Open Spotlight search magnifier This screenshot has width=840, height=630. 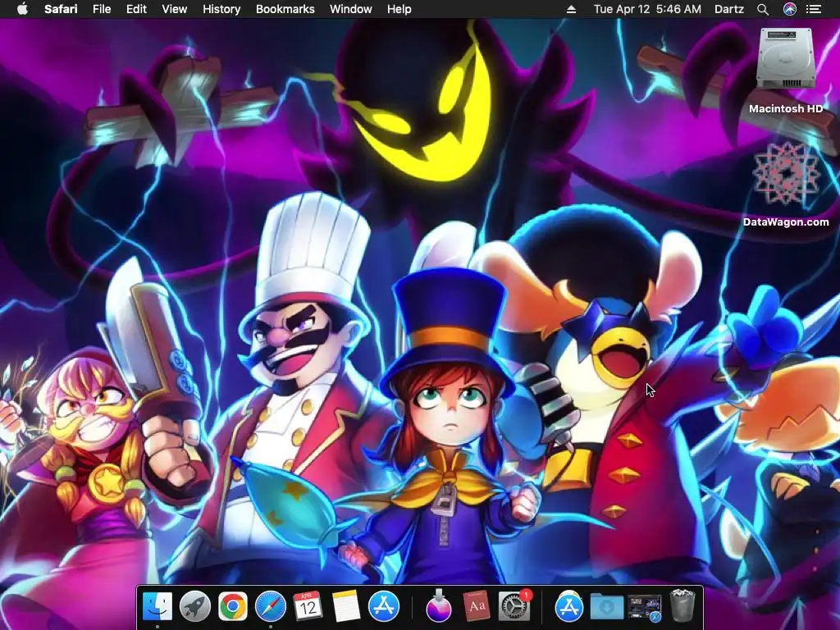coord(763,9)
